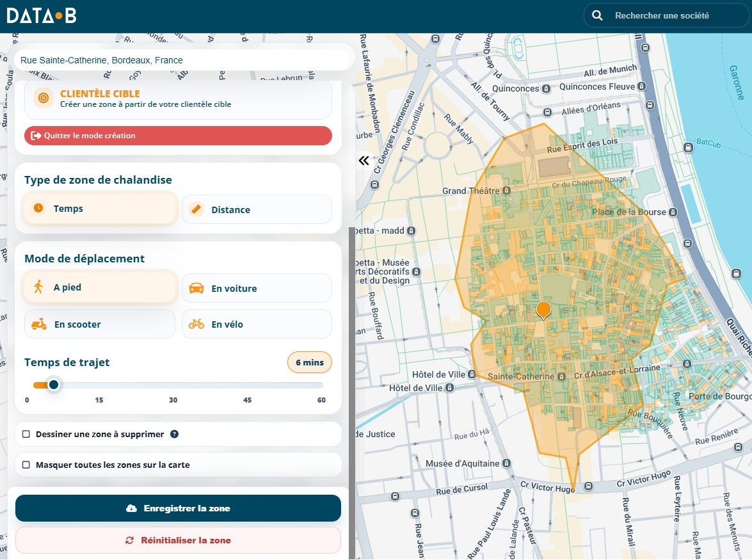Choose En voiture travel mode

(x=257, y=288)
